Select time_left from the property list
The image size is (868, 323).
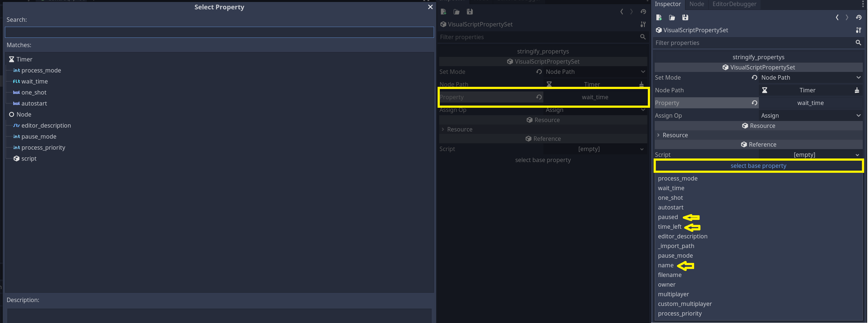pos(670,227)
